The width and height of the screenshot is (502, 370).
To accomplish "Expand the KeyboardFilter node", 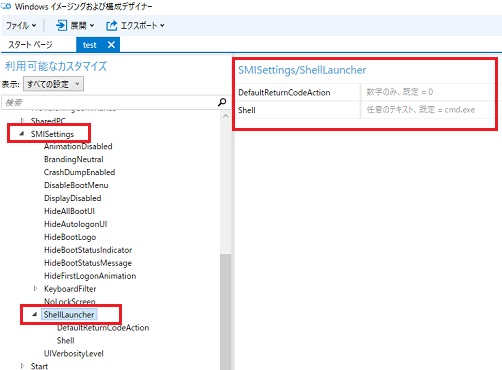I will [35, 289].
